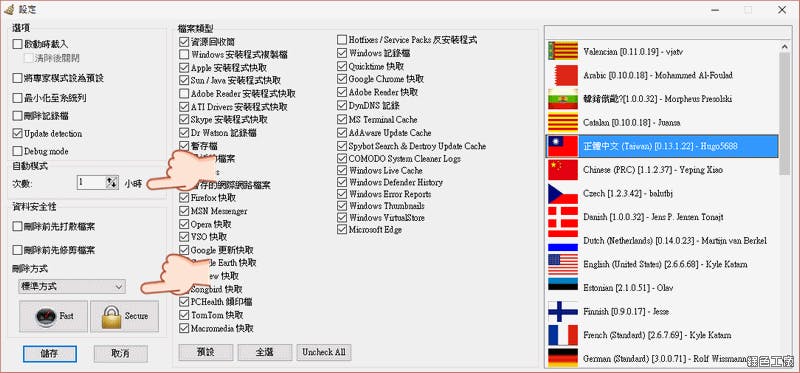Click the English (United States) flag icon
Screen dimensions: 800x373
click(x=563, y=264)
